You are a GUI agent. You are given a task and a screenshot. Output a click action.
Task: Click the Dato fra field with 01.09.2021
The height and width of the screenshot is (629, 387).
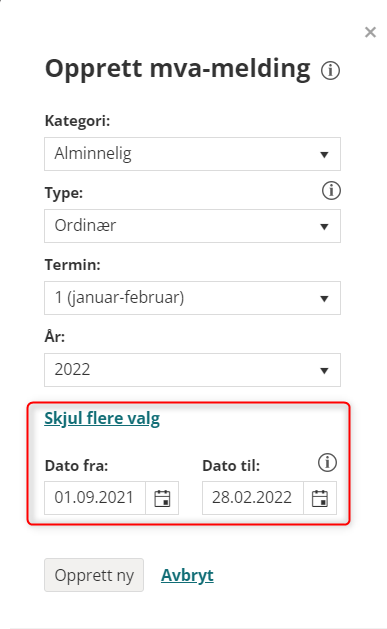95,498
